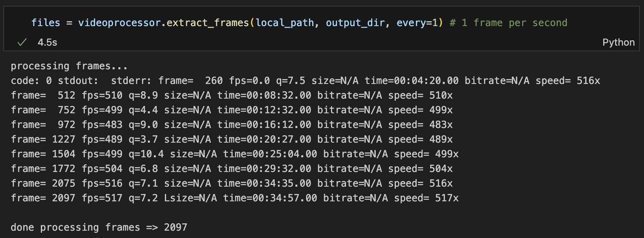Click the output line for frame 1227

point(231,139)
